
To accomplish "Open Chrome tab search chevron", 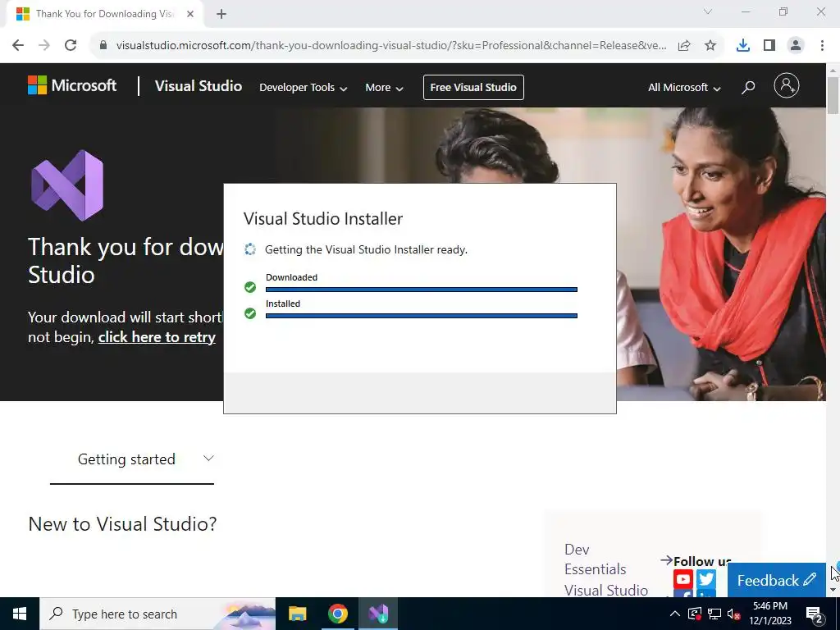I will pyautogui.click(x=708, y=11).
